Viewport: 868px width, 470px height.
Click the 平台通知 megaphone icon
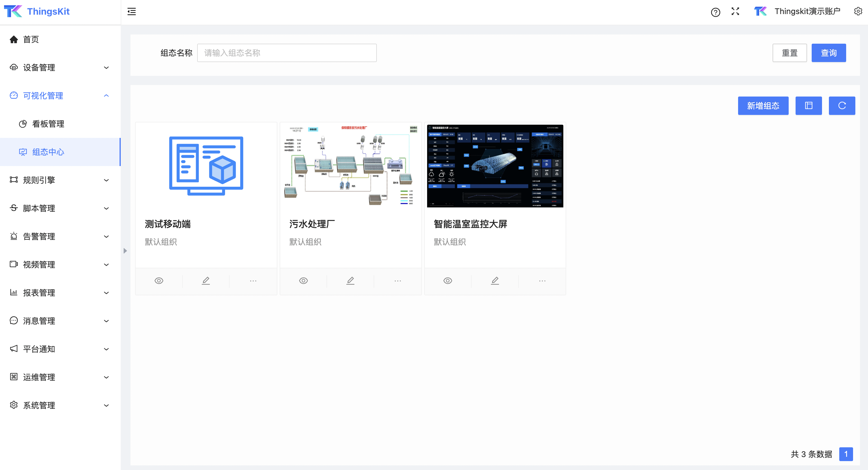point(14,349)
